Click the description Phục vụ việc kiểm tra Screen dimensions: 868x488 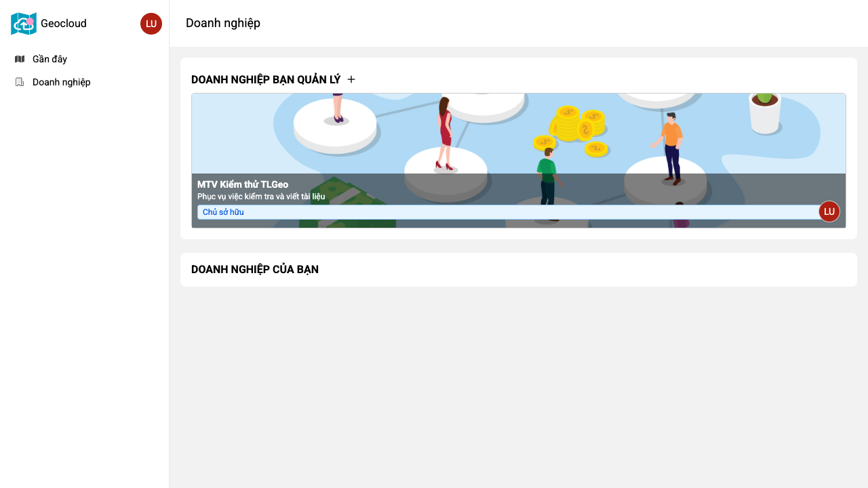(x=261, y=197)
